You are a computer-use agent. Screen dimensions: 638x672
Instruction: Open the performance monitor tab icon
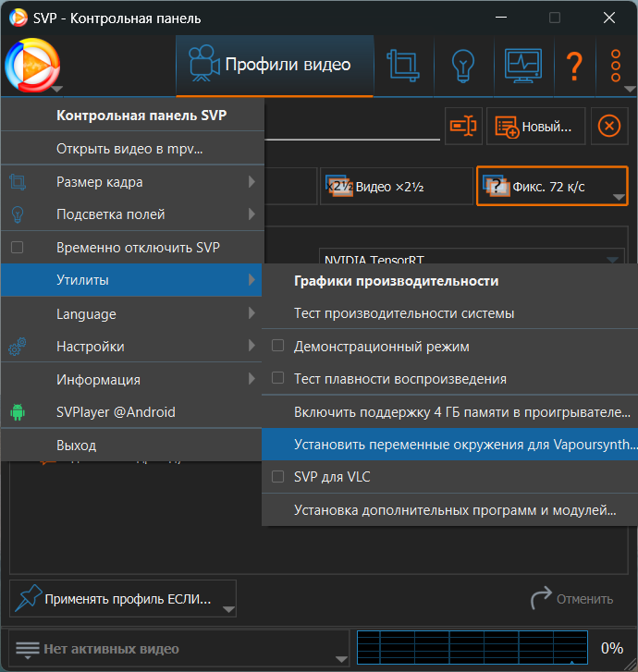click(522, 66)
